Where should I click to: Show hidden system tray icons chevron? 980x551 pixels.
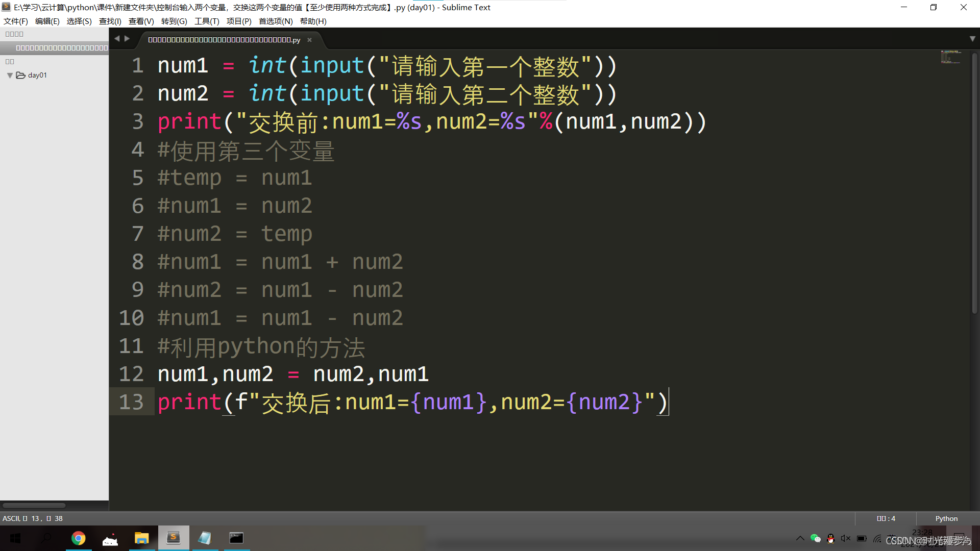(800, 538)
